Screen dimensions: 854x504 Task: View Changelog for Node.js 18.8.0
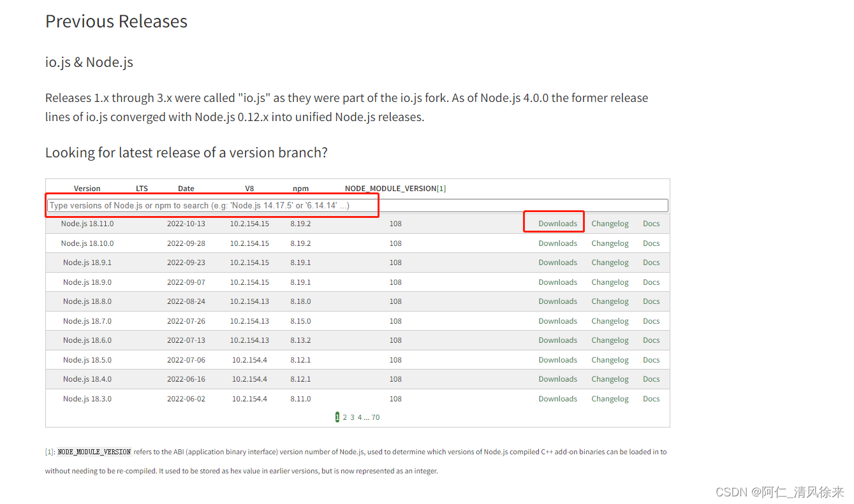pos(610,301)
